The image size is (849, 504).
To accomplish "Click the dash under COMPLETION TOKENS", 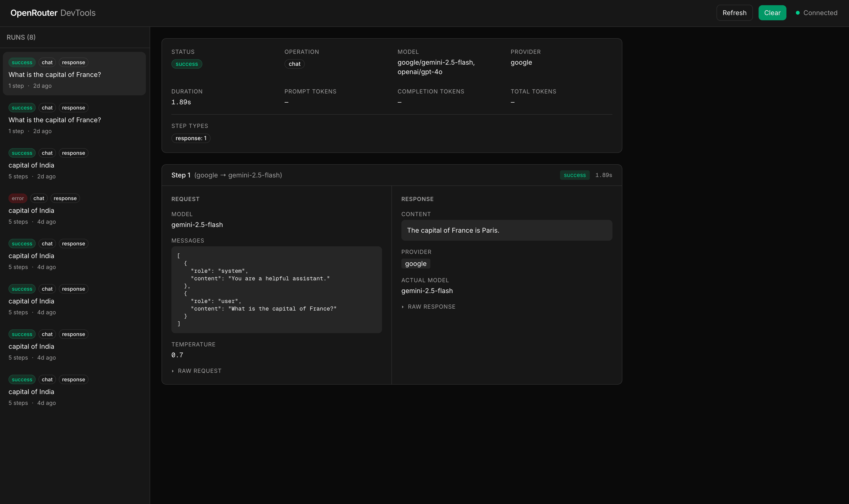I will coord(399,102).
